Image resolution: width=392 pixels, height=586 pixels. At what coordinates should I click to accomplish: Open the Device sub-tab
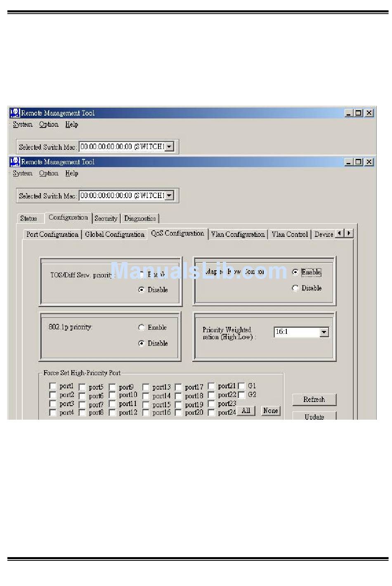pos(324,234)
